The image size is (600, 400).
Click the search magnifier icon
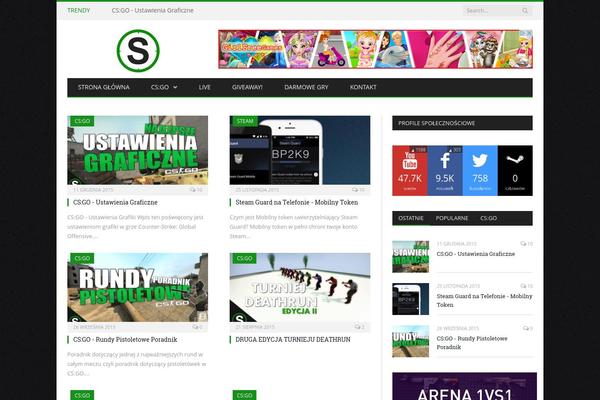coord(525,11)
